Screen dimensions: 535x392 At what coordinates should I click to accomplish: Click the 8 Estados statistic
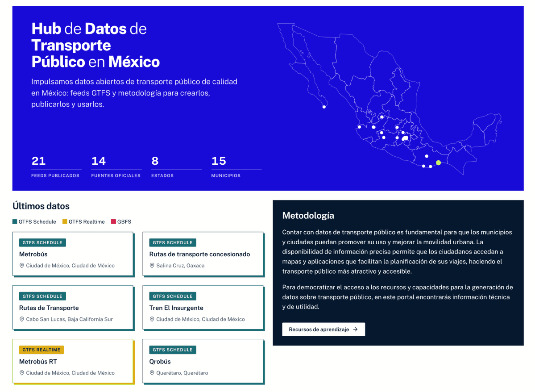pyautogui.click(x=176, y=166)
